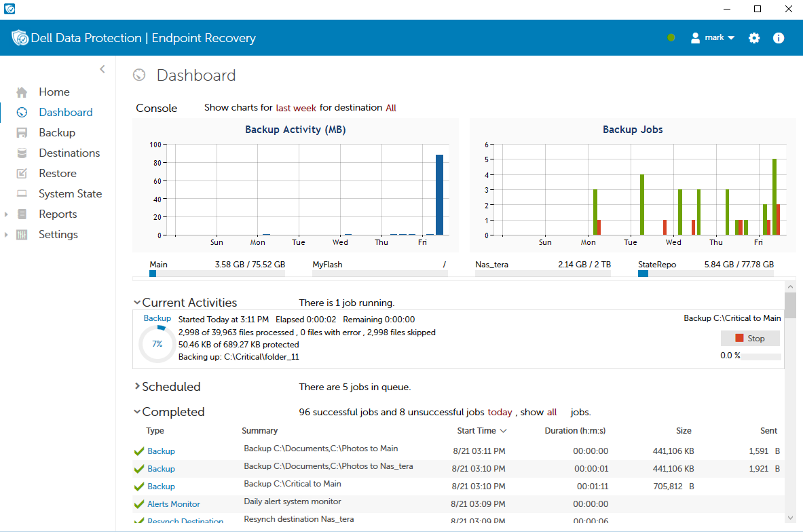The width and height of the screenshot is (803, 532).
Task: Select Dashboard in the sidebar
Action: click(x=65, y=113)
